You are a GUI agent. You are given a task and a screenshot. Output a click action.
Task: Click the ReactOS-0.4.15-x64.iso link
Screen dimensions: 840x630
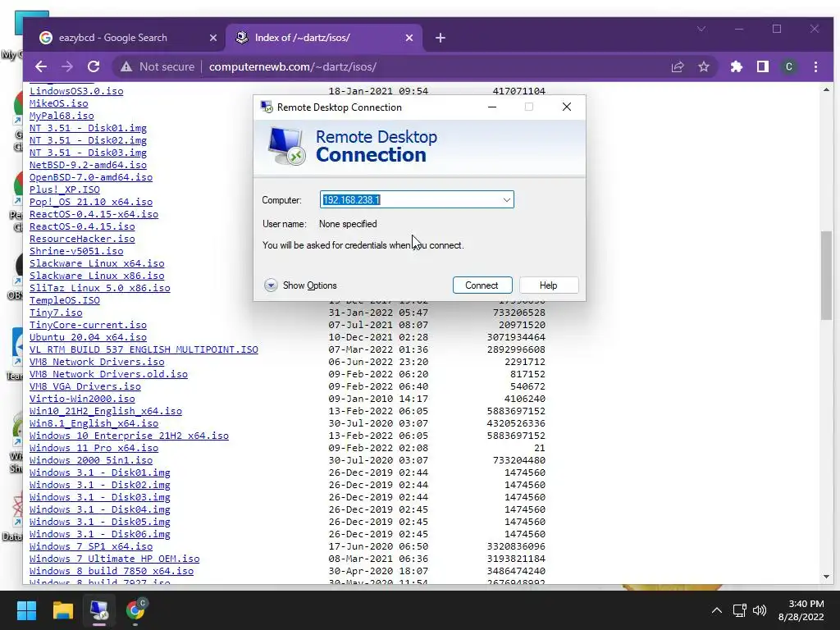(x=94, y=214)
